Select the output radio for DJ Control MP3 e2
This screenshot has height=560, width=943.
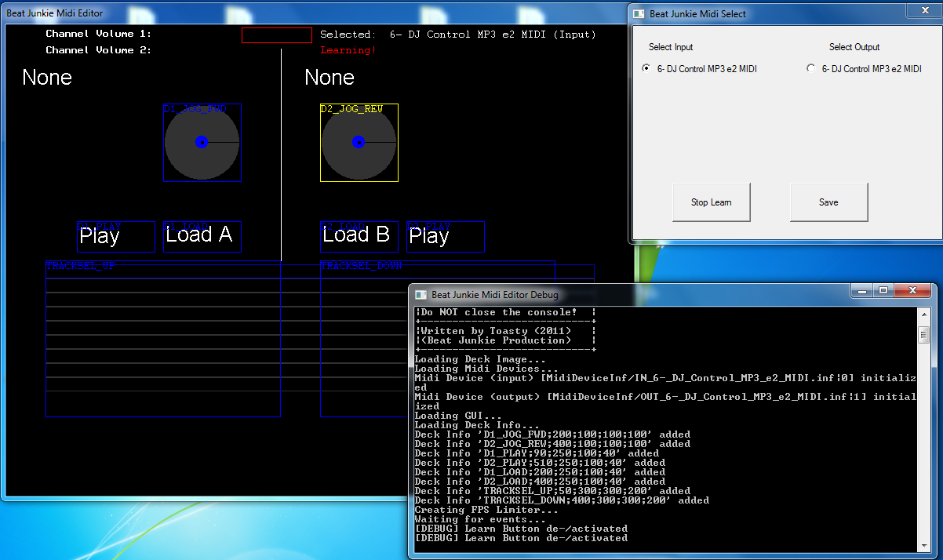811,69
